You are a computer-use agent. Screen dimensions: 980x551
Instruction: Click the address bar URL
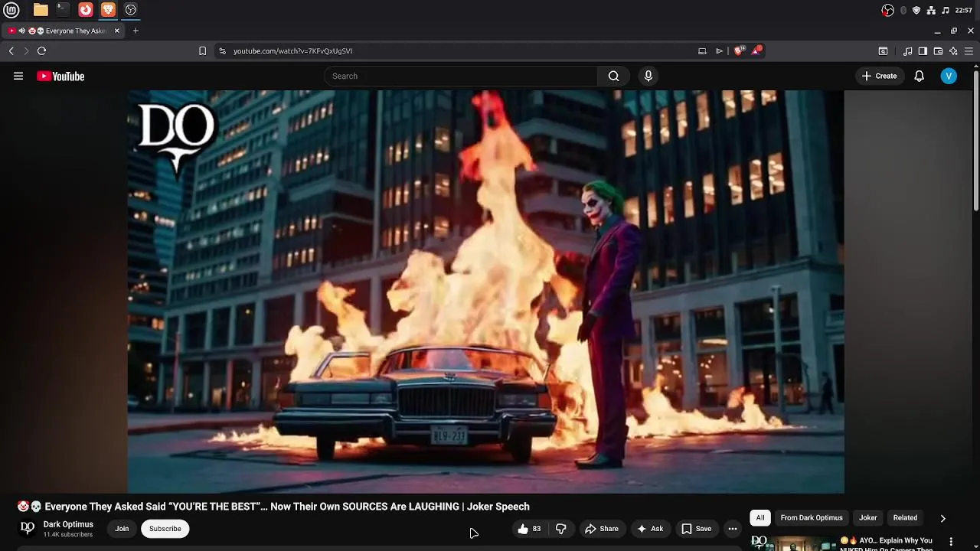click(292, 51)
